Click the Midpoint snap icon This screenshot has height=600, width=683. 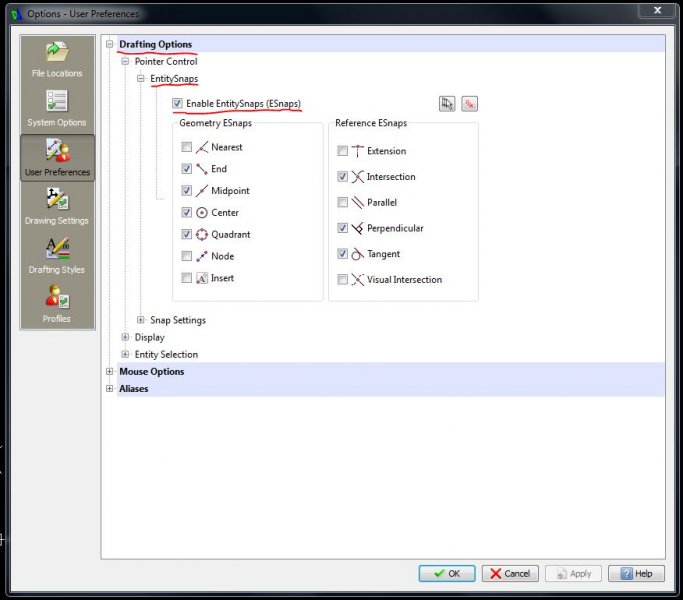(202, 191)
